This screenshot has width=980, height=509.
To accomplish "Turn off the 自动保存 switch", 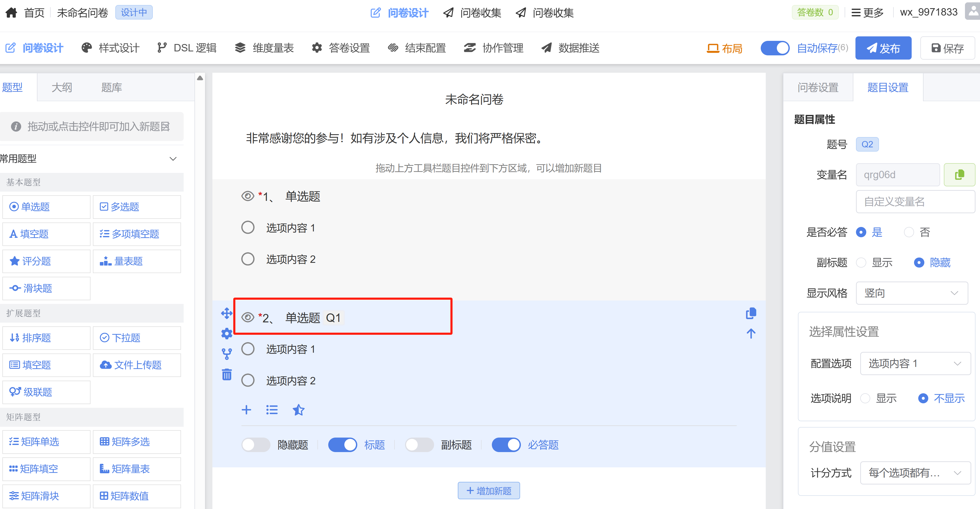I will 775,48.
